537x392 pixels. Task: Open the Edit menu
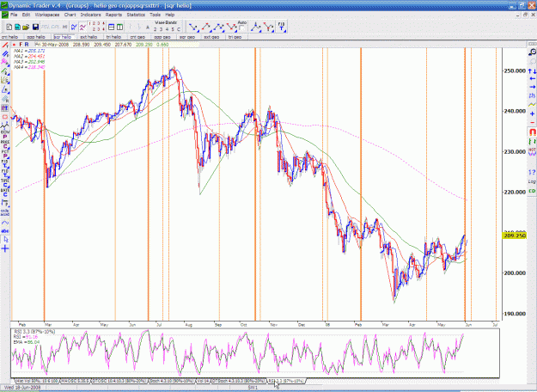26,15
